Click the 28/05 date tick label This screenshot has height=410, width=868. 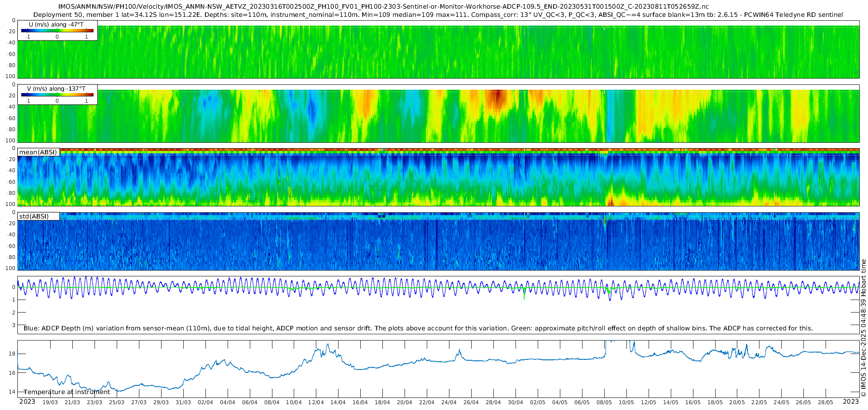coord(826,402)
